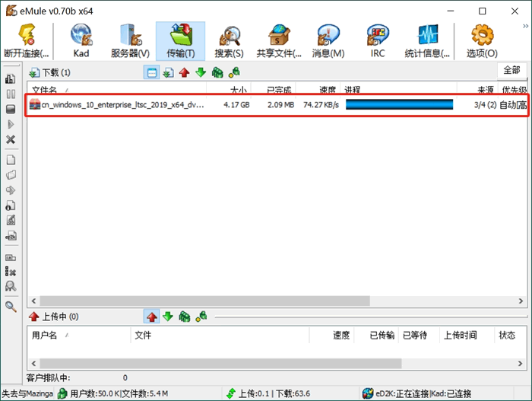
Task: Click magnifier find icon in left sidebar
Action: (x=11, y=307)
